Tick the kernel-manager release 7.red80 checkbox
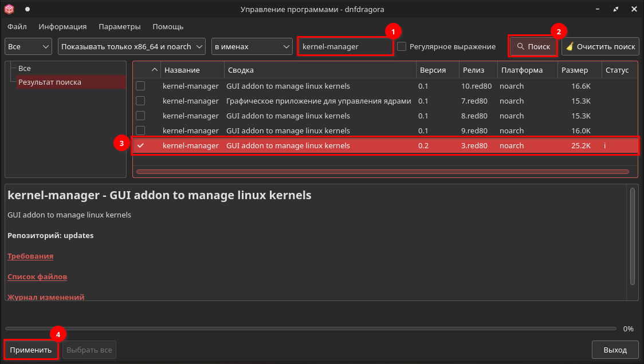The image size is (644, 364). click(140, 101)
